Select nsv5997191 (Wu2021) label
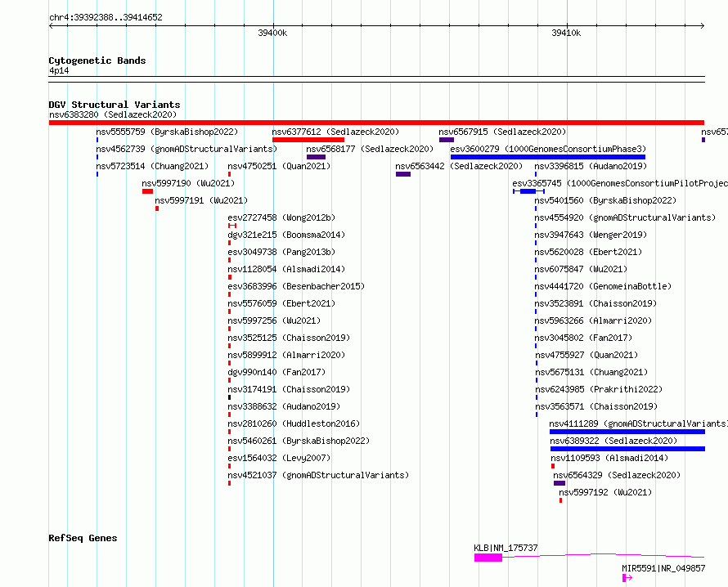The width and height of the screenshot is (728, 587). click(x=201, y=200)
